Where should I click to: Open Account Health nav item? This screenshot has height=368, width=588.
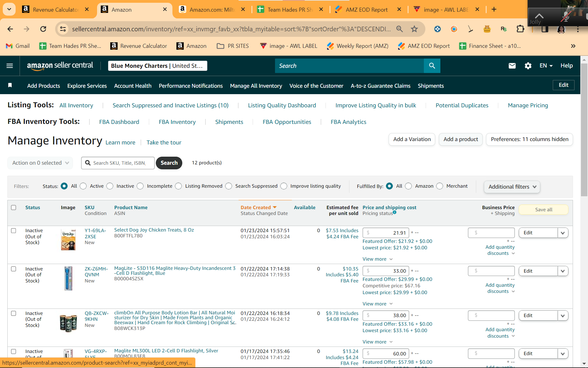pos(133,86)
